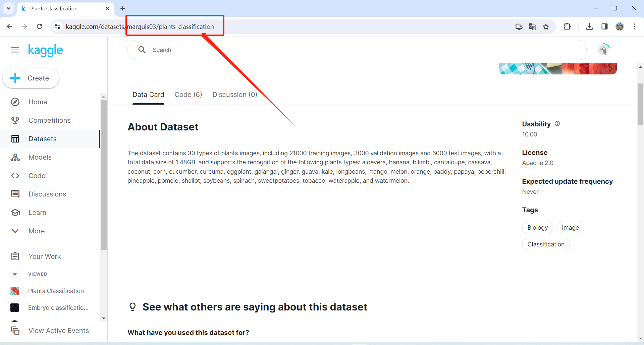
Task: Open the browser extensions puzzle icon
Action: coord(567,26)
